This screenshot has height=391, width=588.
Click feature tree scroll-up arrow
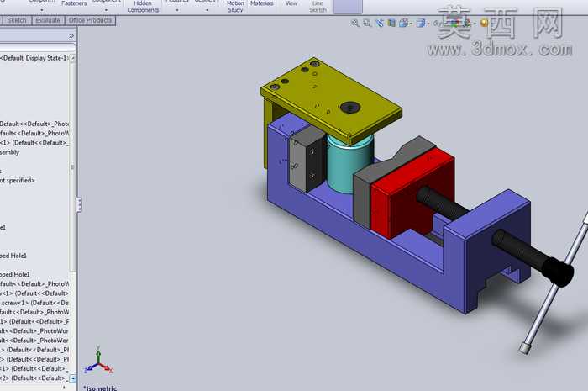(73, 58)
